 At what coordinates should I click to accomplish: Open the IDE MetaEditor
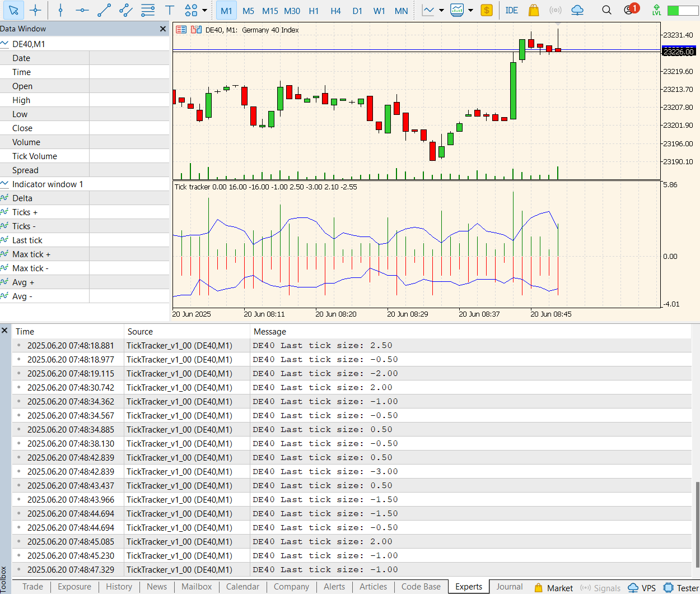point(511,10)
